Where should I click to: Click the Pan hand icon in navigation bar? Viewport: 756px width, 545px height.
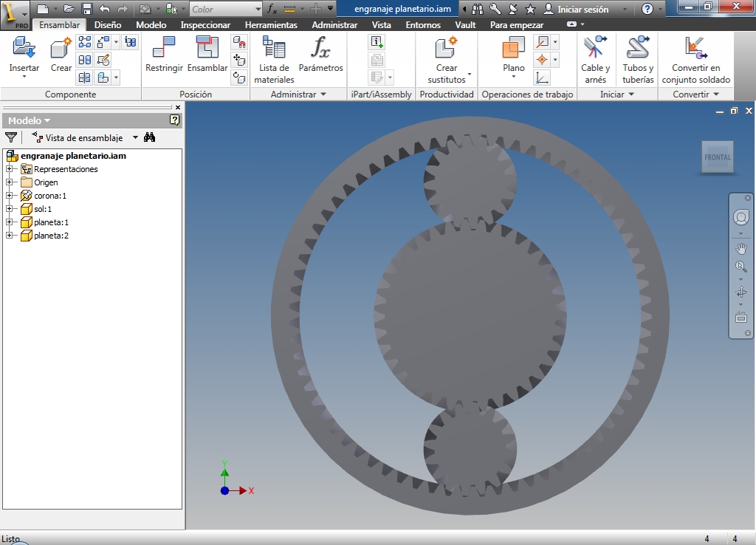click(741, 249)
